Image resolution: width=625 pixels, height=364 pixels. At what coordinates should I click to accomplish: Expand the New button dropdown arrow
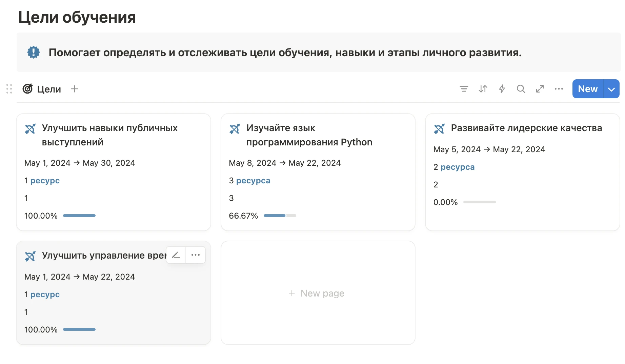pos(611,89)
